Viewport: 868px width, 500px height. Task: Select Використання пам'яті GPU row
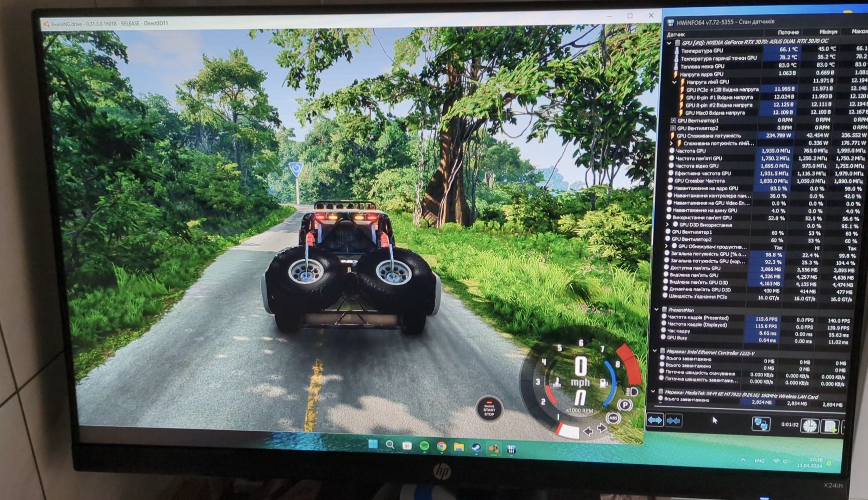pos(765,218)
